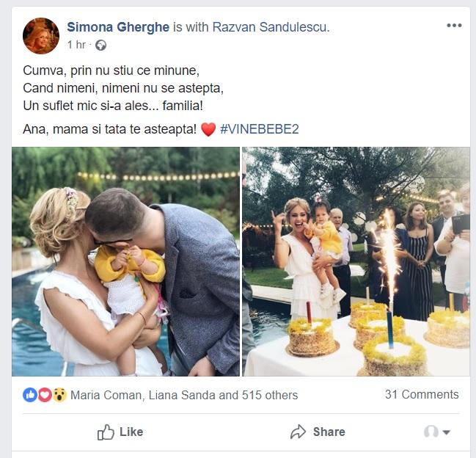476x458 pixels.
Task: Open the right photo with birthday cakes
Action: tap(356, 261)
